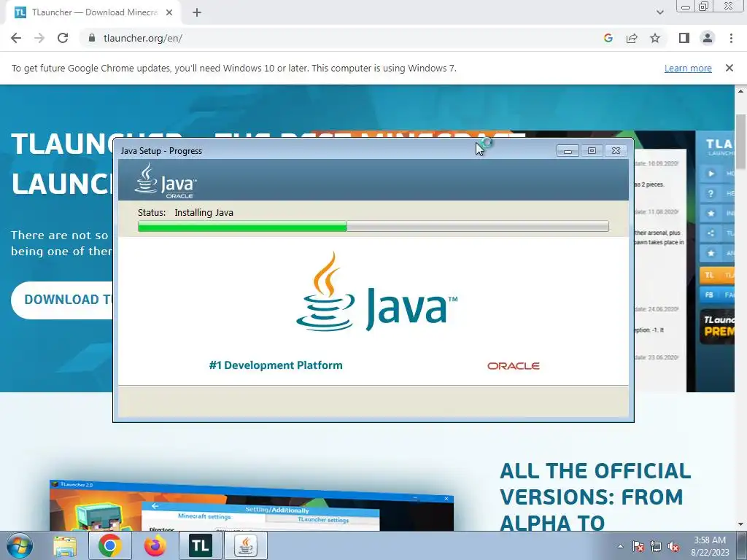
Task: Select the Java installer taskbar item
Action: pos(245,545)
